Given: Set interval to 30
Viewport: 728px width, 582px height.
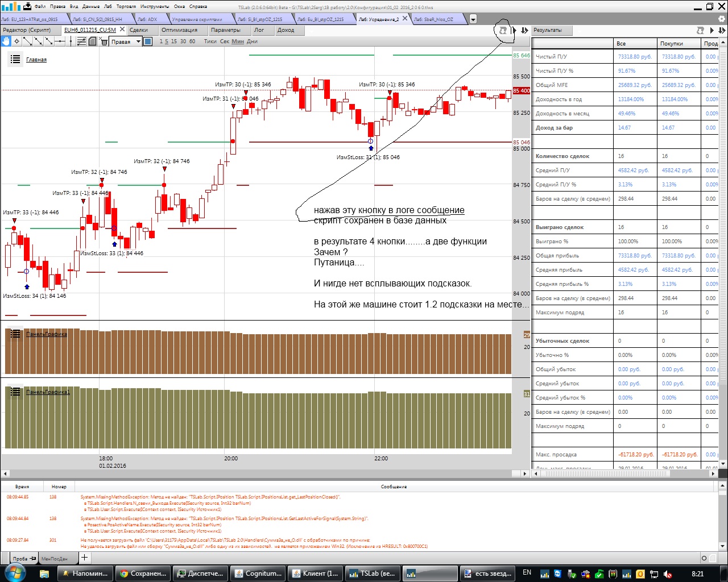Looking at the screenshot, I should (x=183, y=41).
